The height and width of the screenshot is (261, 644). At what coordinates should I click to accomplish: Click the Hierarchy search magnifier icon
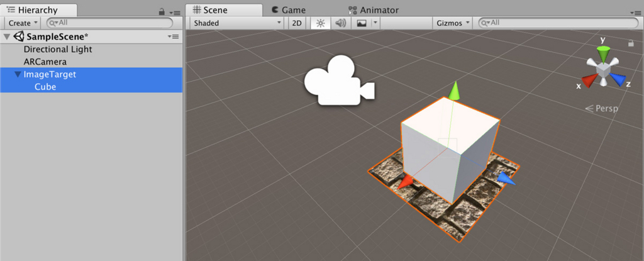point(53,23)
